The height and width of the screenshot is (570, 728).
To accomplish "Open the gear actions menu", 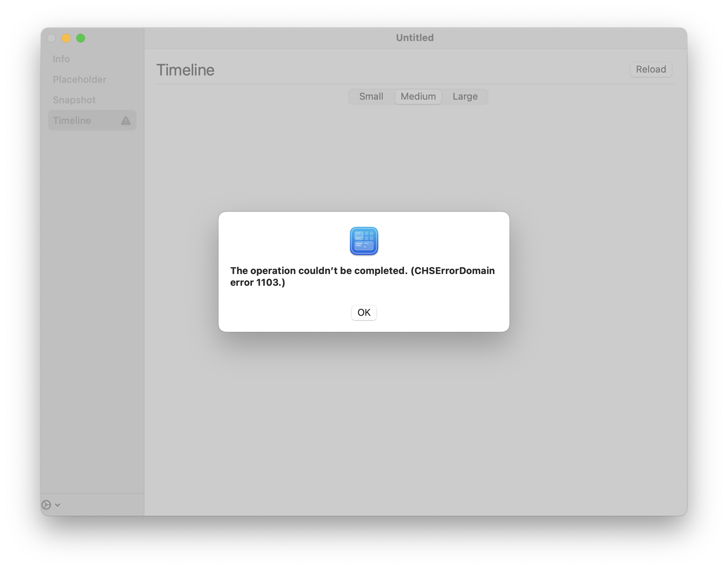I will click(51, 505).
